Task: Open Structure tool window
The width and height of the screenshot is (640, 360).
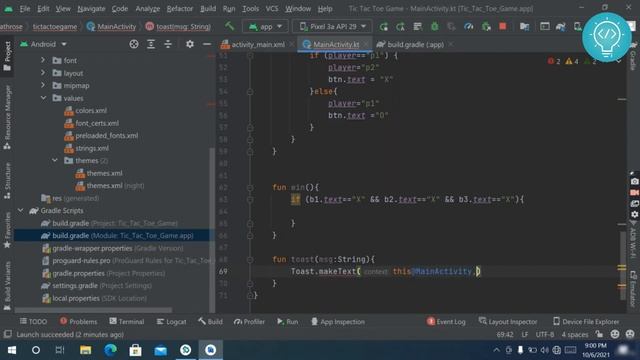Action: tap(7, 180)
